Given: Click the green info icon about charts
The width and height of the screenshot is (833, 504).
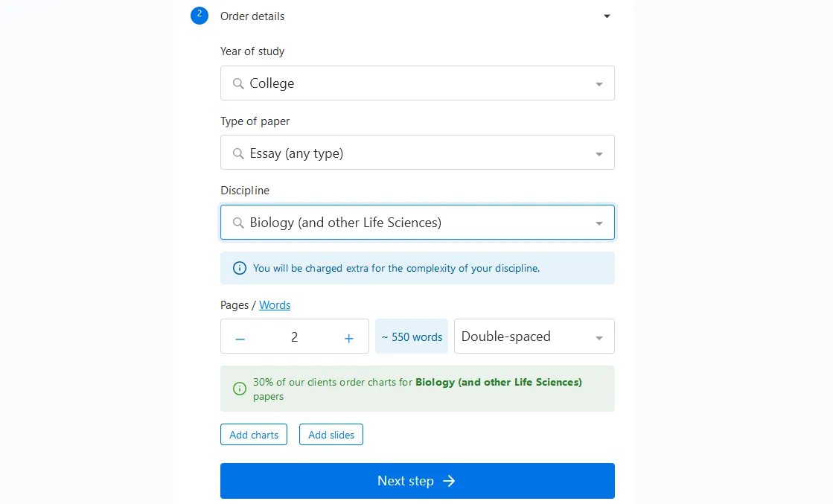Looking at the screenshot, I should click(240, 389).
